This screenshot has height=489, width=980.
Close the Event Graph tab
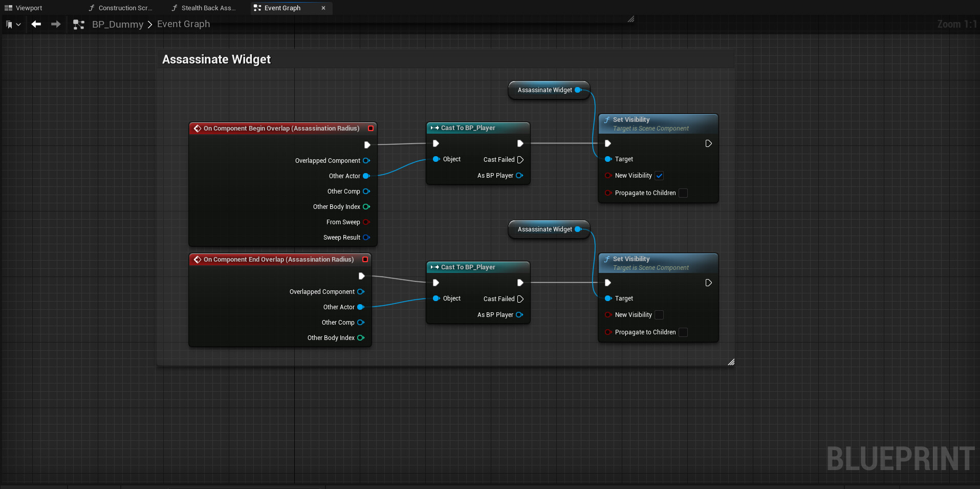(x=323, y=8)
